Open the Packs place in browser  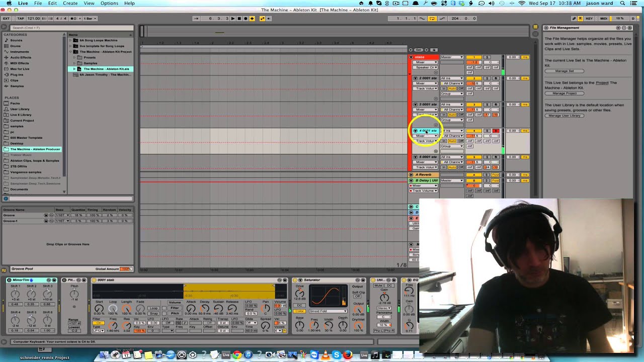(x=15, y=103)
